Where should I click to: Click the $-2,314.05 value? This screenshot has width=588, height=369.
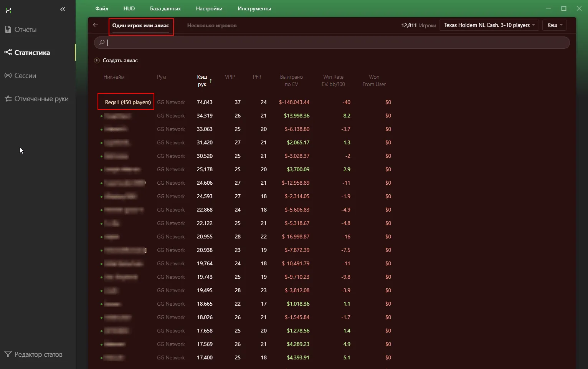297,196
